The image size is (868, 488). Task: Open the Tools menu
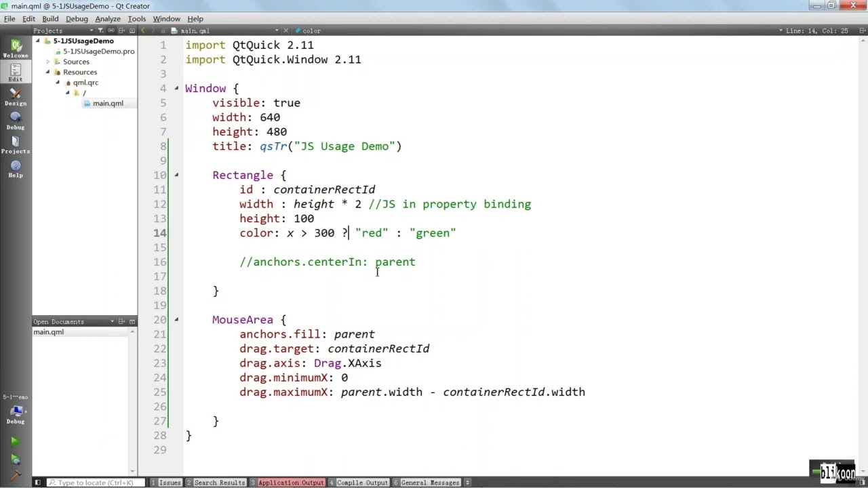tap(136, 19)
